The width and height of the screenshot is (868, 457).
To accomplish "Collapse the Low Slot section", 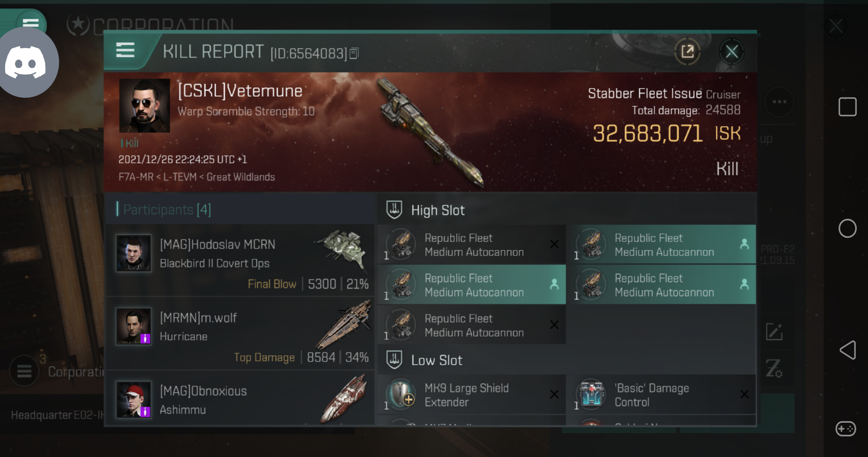I will 394,360.
